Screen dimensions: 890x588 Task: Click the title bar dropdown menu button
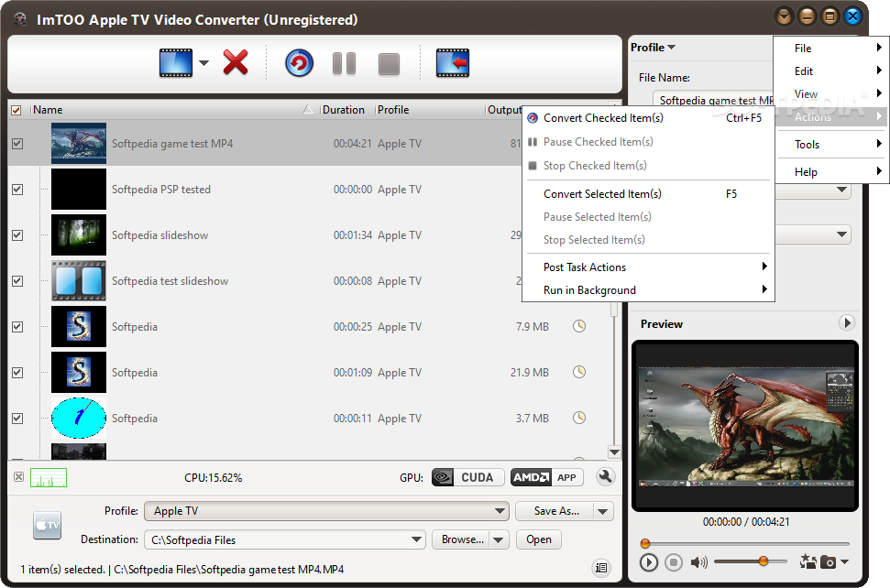pos(785,16)
